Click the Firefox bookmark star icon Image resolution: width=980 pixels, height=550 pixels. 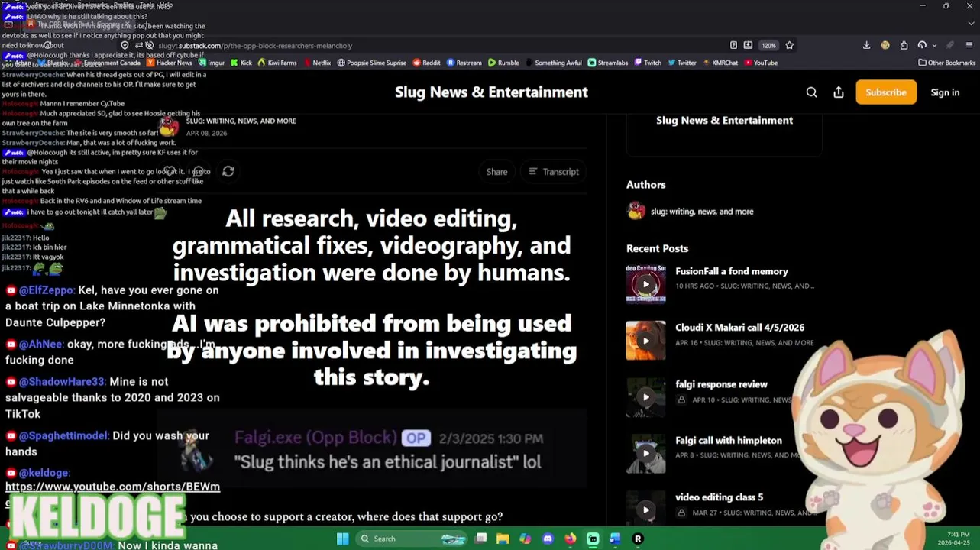[789, 46]
